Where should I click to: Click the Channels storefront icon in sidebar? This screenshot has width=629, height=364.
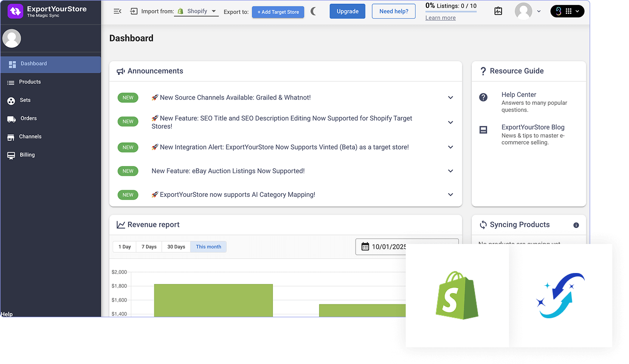pos(11,137)
